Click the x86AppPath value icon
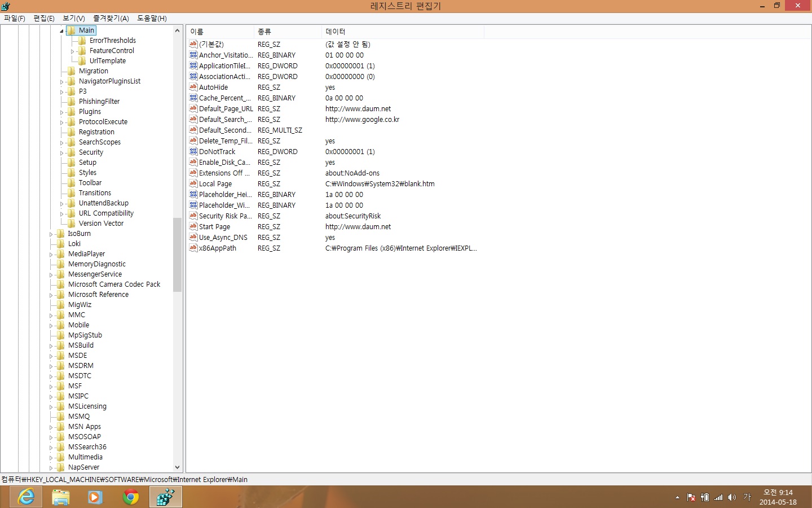812x508 pixels. [193, 248]
